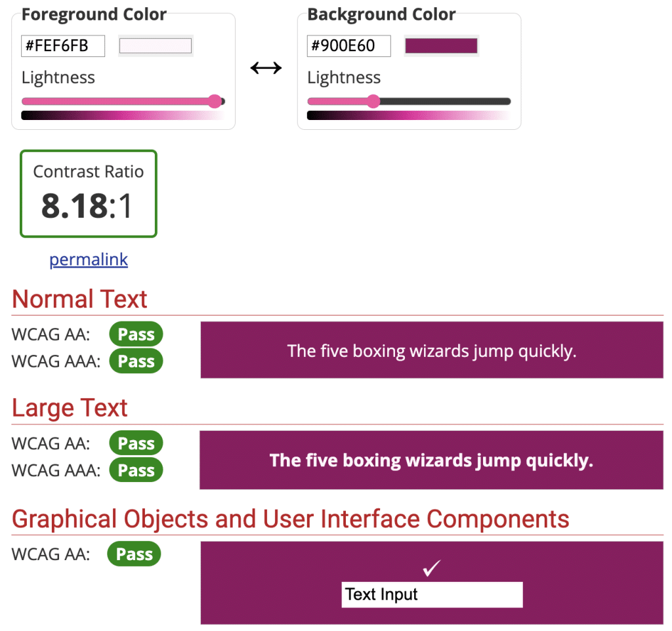Click the background lightness gradient bar
This screenshot has height=631, width=672.
point(408,115)
